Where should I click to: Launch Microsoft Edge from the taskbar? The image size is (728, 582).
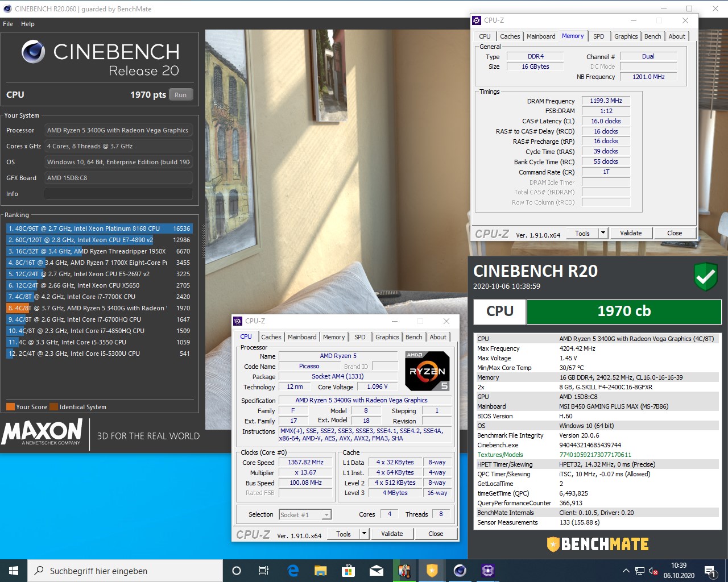(x=293, y=571)
